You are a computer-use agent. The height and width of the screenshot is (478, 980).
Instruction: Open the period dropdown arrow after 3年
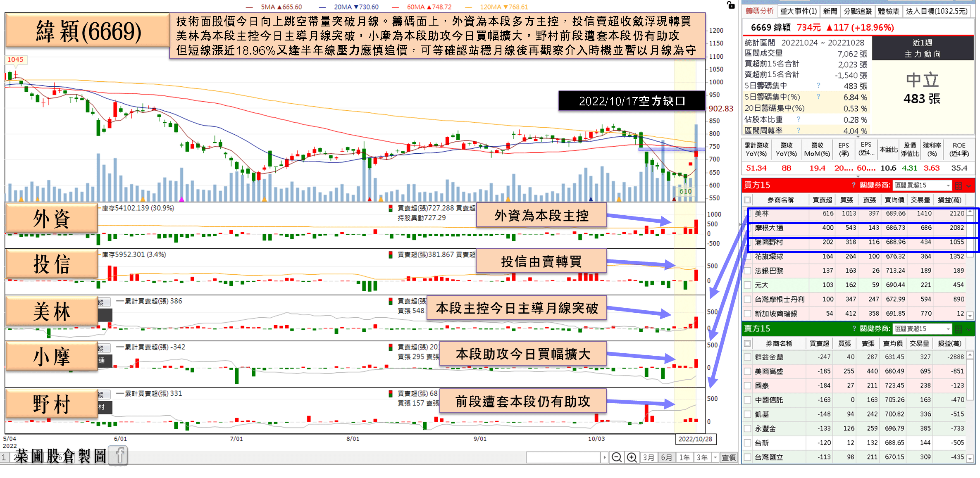pyautogui.click(x=715, y=457)
